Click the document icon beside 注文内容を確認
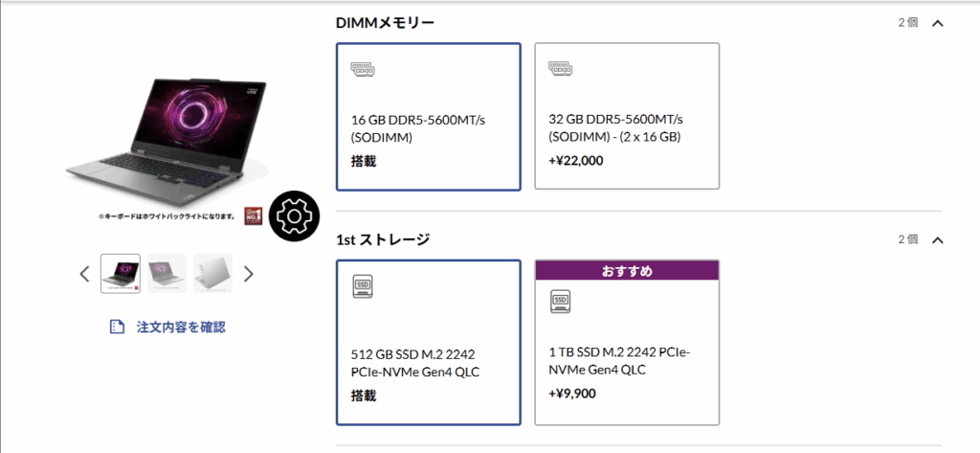The width and height of the screenshot is (980, 453). coord(117,327)
